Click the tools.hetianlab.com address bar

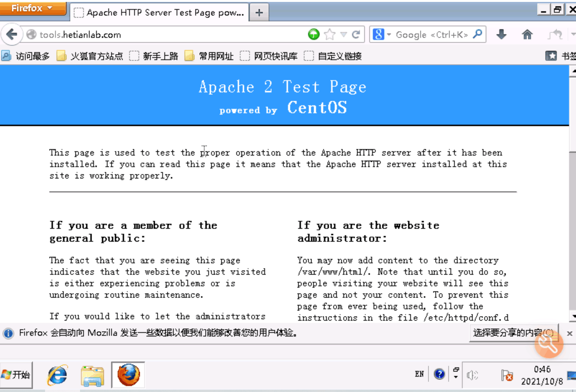tap(163, 34)
